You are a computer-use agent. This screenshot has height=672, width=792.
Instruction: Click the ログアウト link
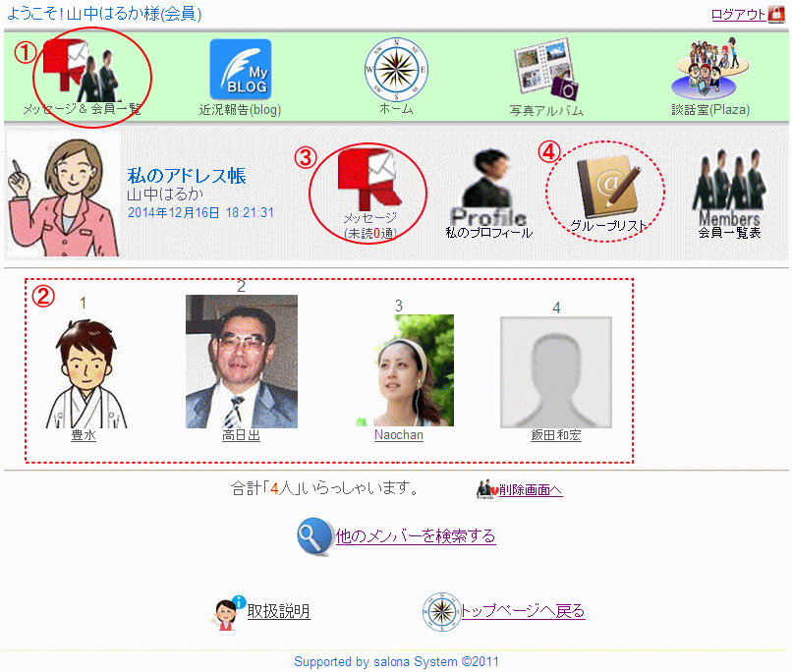[737, 15]
